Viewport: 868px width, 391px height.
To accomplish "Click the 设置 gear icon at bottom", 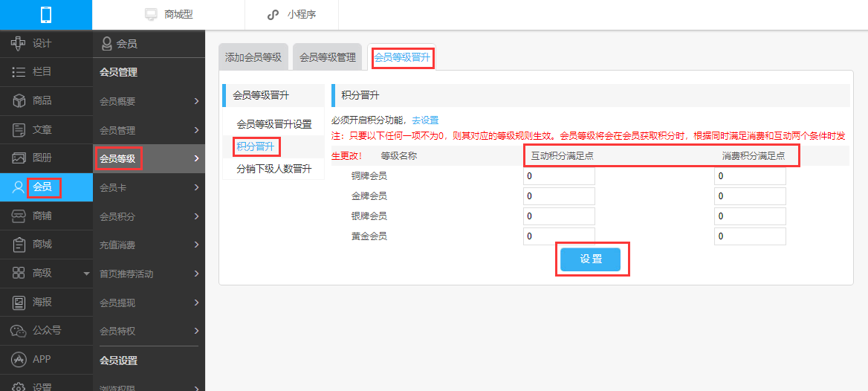I will pos(19,387).
